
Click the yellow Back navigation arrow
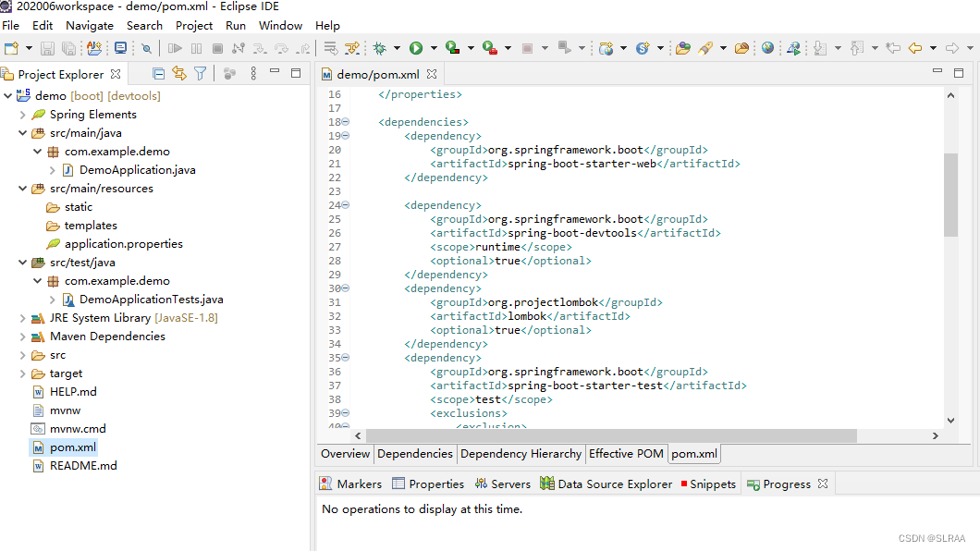(915, 48)
